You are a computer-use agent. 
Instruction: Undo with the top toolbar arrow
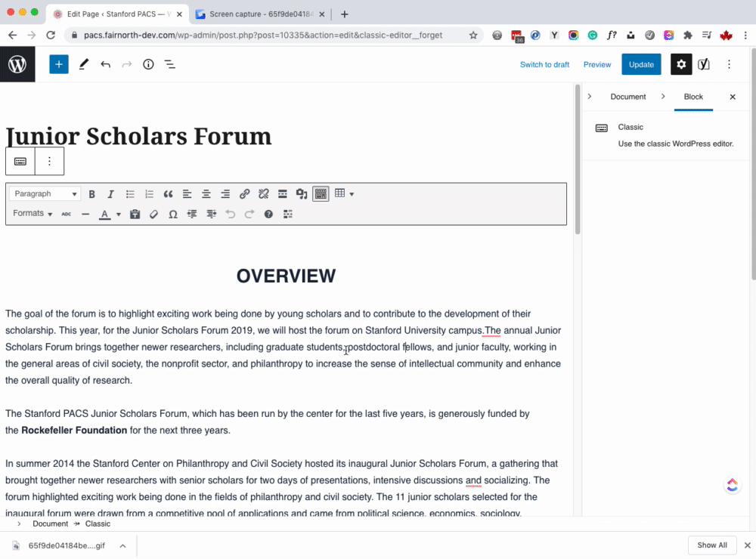(x=105, y=64)
